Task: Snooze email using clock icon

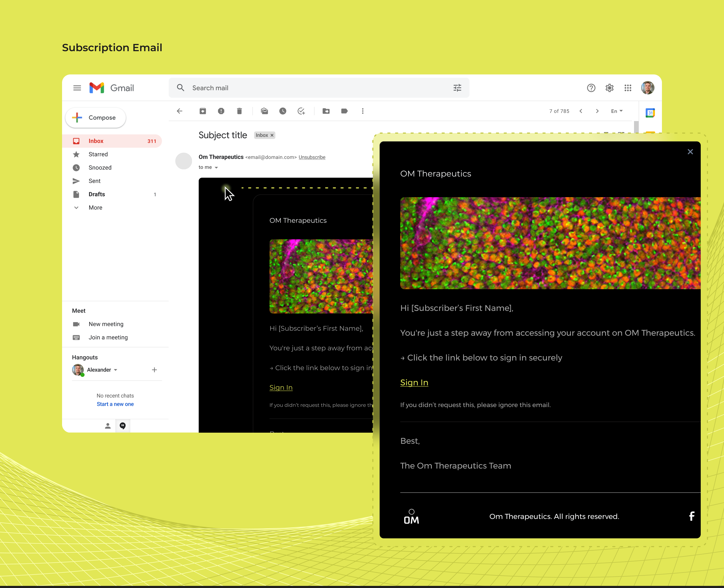Action: tap(283, 111)
